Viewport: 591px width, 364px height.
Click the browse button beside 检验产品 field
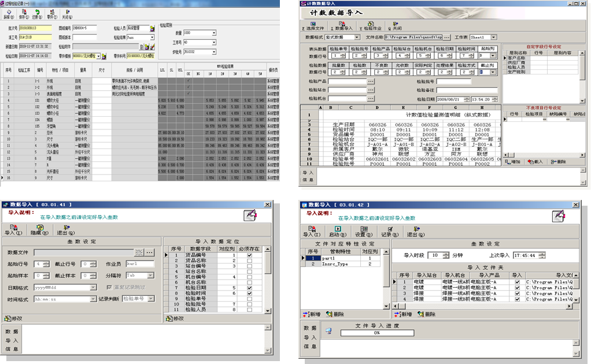[x=371, y=81]
